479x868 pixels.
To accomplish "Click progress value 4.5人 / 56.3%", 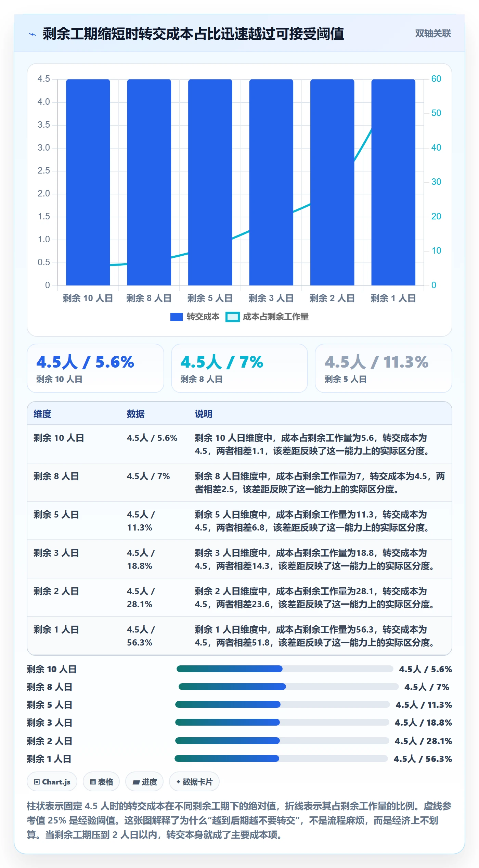I will (423, 759).
